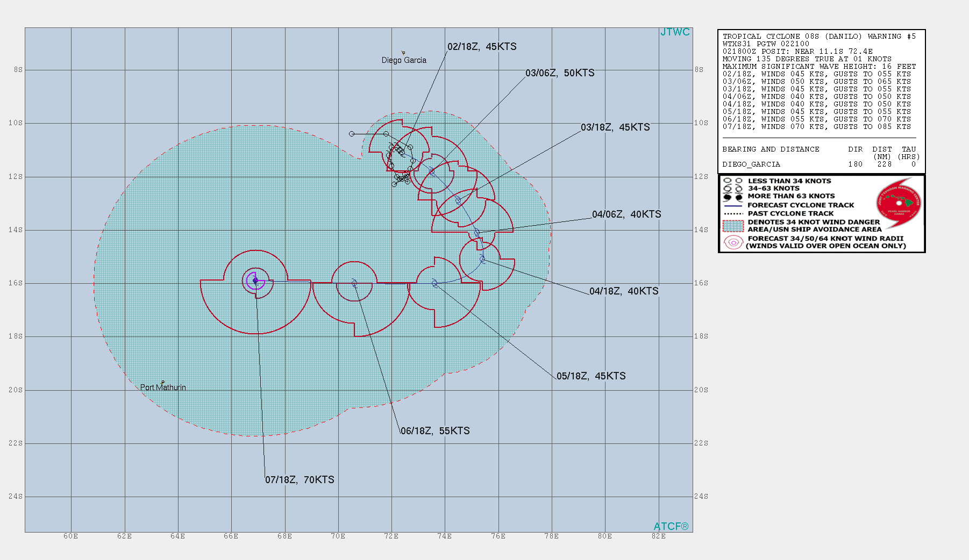Click the JTWC label in map corner
The width and height of the screenshot is (969, 560).
[675, 32]
